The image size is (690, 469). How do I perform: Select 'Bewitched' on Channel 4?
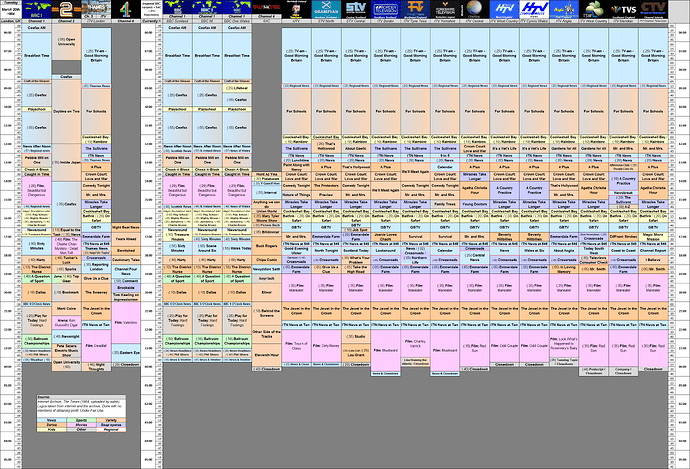126,250
